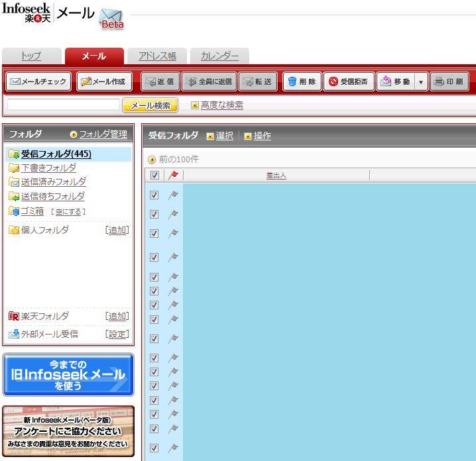Add a 個人フォルダ via 追加
The image size is (476, 461).
pos(117,230)
